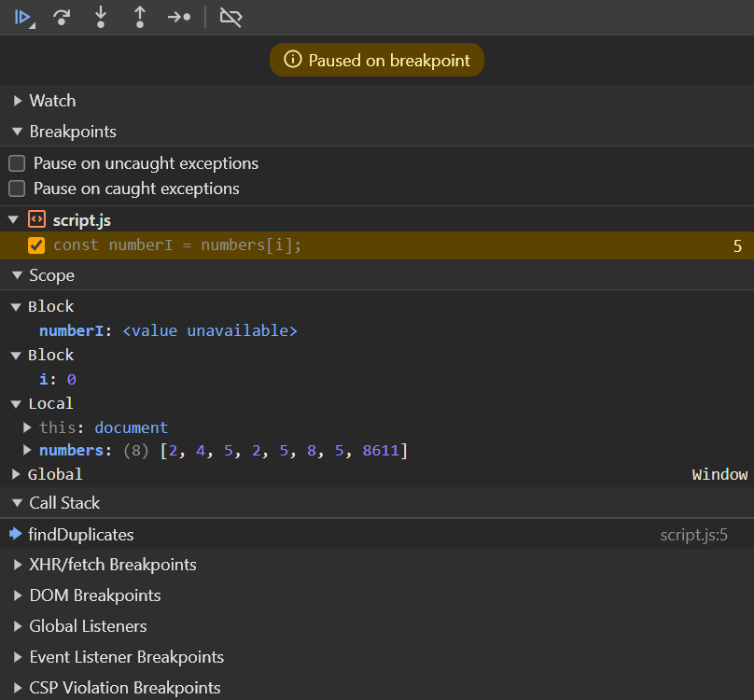
Task: Click the findDuplicates current frame arrow
Action: click(15, 535)
